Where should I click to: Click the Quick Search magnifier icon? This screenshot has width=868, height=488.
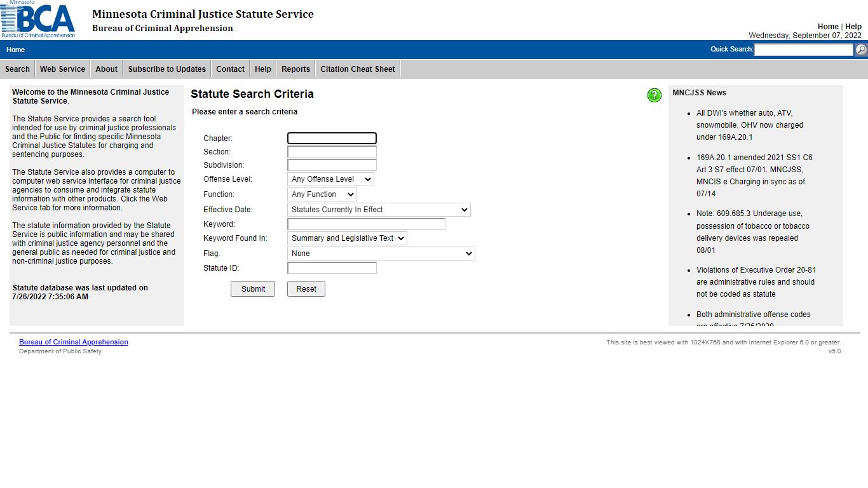tap(861, 50)
